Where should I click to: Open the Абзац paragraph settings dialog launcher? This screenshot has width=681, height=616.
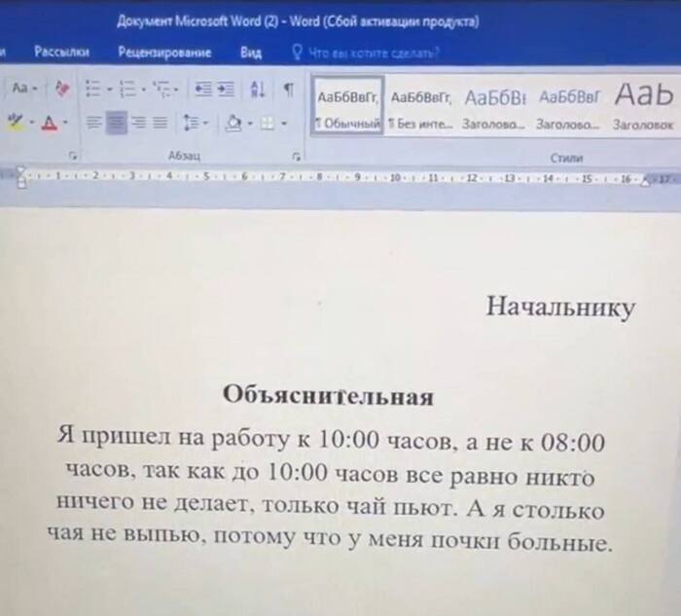pyautogui.click(x=296, y=156)
